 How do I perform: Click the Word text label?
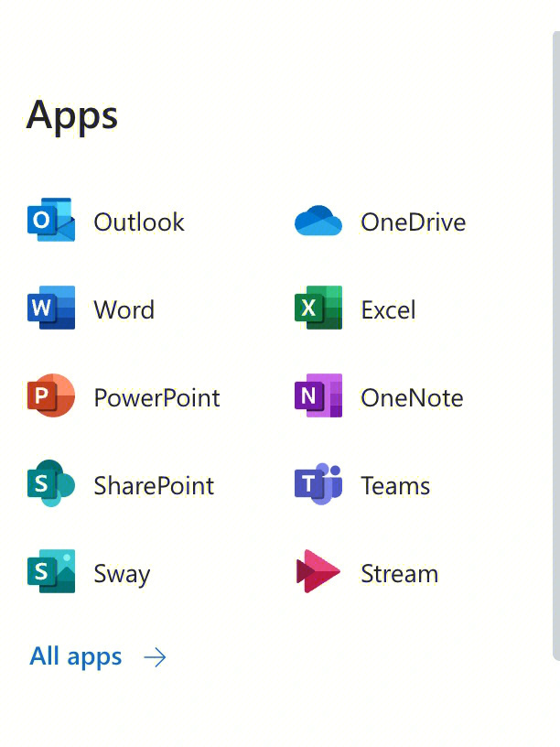coord(124,310)
